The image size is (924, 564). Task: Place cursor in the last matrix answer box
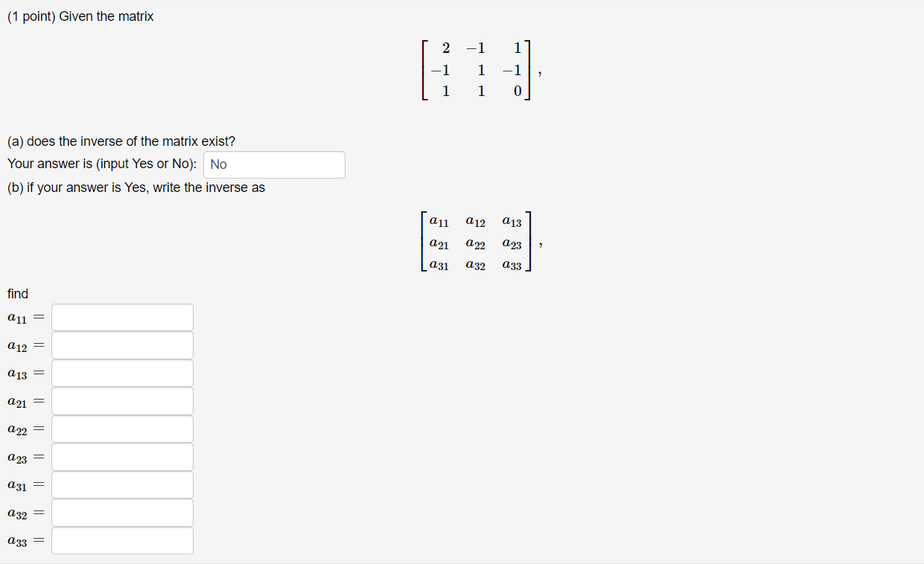(121, 540)
